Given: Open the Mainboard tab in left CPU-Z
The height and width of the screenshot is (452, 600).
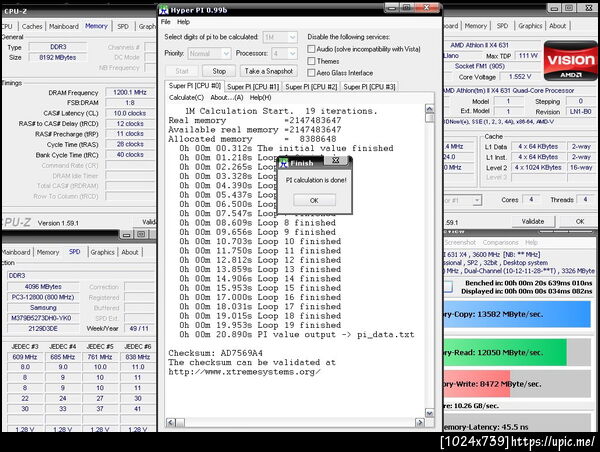Looking at the screenshot, I should (x=64, y=26).
